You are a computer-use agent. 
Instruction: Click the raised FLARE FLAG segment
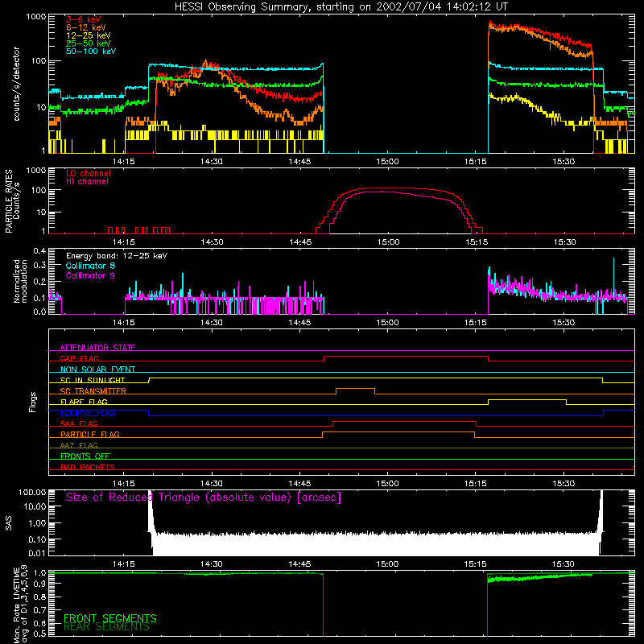point(527,399)
